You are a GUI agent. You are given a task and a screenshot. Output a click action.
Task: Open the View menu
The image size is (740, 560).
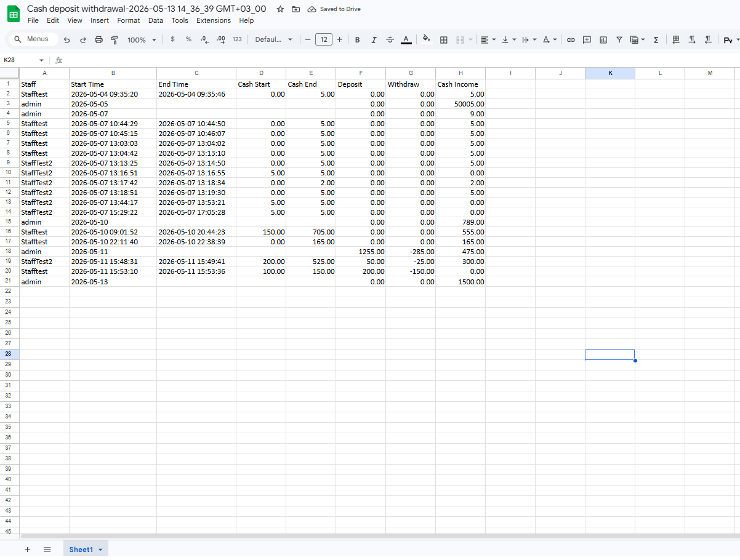click(x=74, y=20)
